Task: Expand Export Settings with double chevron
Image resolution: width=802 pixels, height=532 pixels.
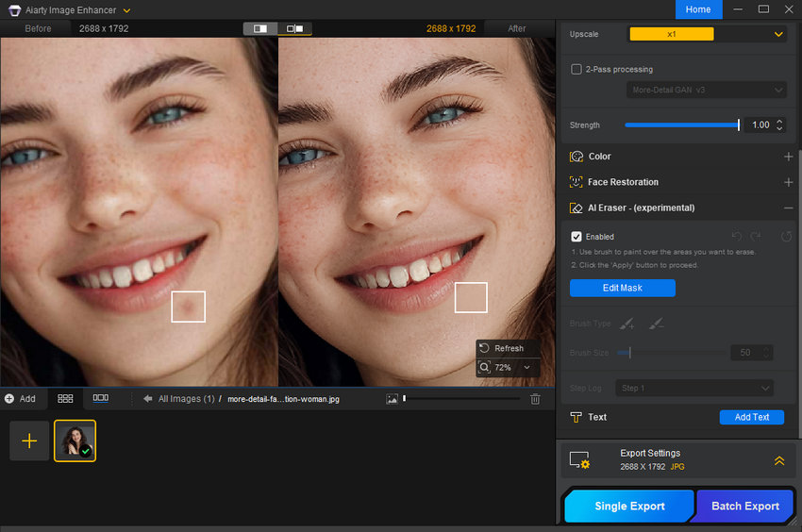Action: (779, 460)
